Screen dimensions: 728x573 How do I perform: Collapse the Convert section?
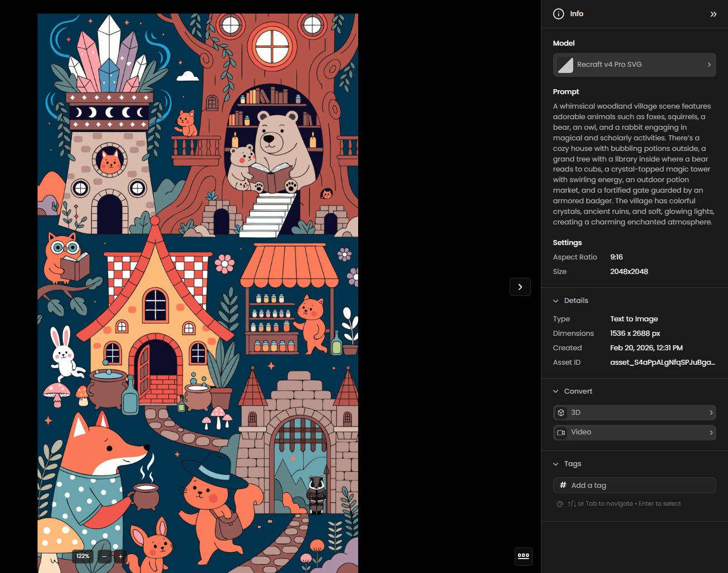coord(556,391)
